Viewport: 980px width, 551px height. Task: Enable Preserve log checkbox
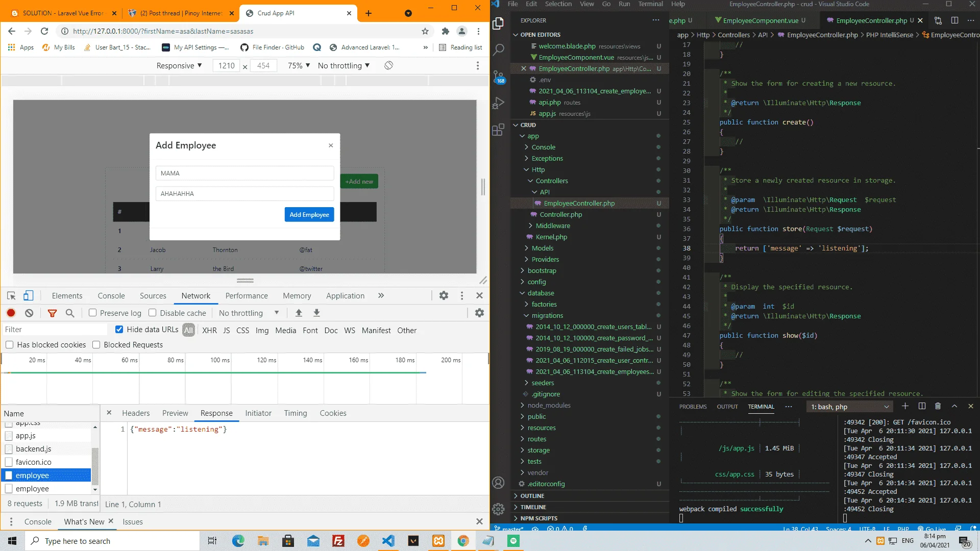click(x=92, y=313)
